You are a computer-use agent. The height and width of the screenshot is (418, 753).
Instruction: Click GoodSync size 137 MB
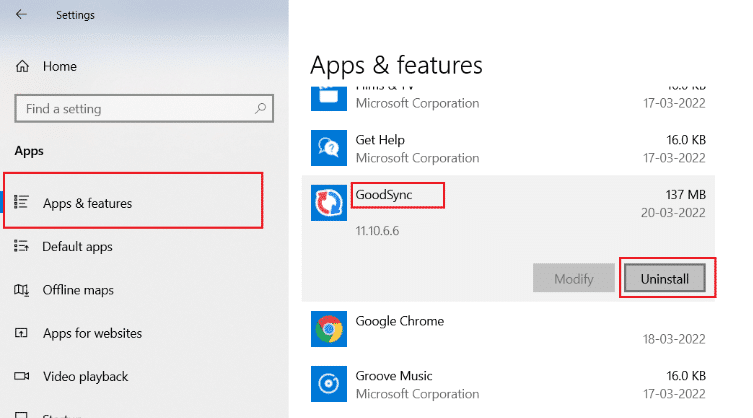coord(685,195)
